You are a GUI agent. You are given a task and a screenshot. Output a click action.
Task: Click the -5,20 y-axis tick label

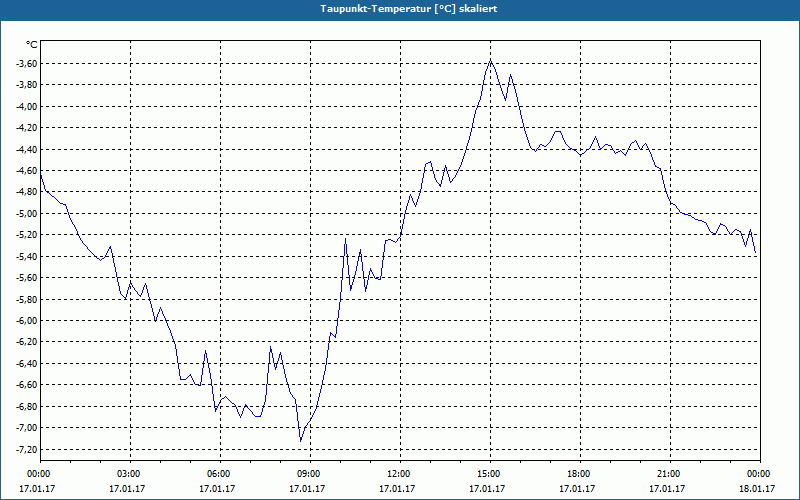[x=27, y=235]
